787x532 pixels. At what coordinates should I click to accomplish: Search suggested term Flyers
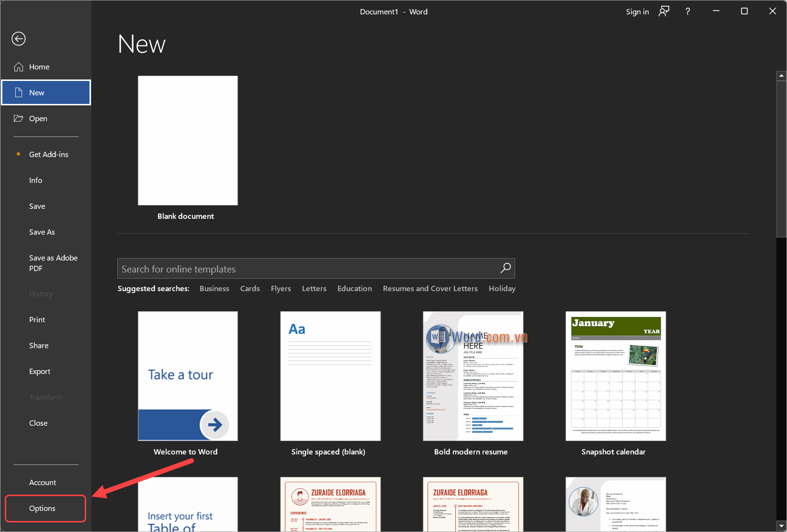(x=281, y=289)
